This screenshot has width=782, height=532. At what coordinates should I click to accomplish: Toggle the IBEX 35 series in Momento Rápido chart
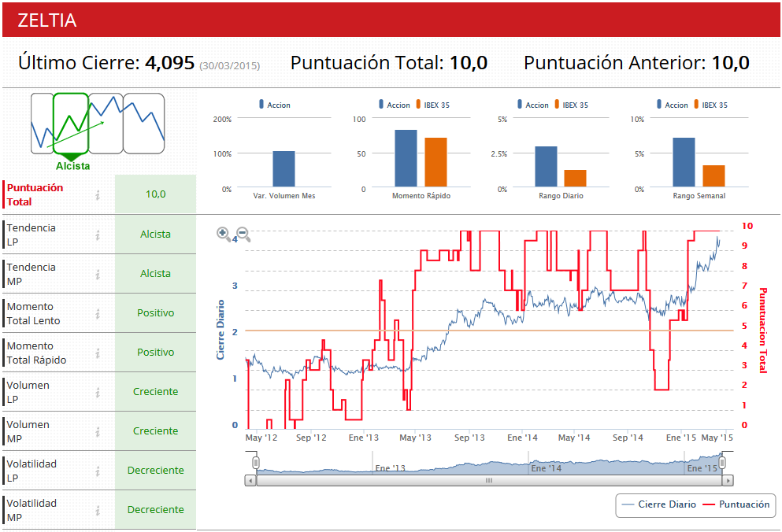coord(433,105)
